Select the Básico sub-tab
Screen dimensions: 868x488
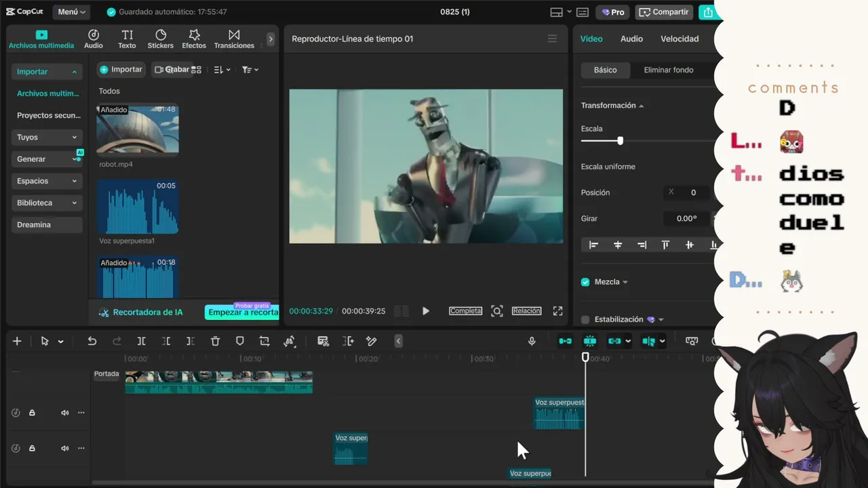[x=606, y=70]
